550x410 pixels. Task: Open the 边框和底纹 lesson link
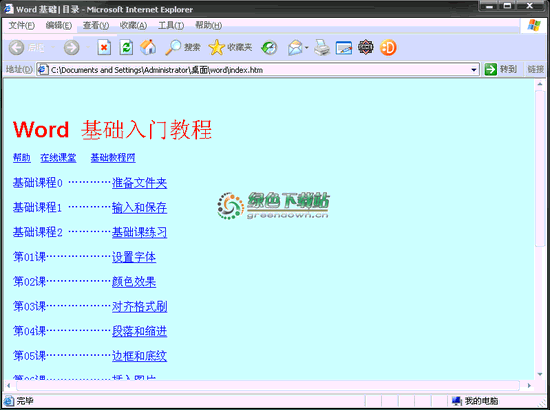point(139,356)
